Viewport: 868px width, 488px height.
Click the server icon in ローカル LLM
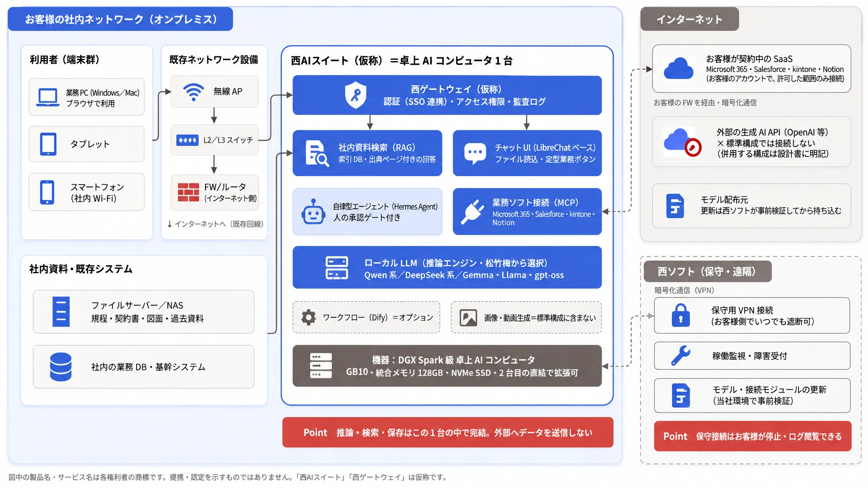pos(337,268)
